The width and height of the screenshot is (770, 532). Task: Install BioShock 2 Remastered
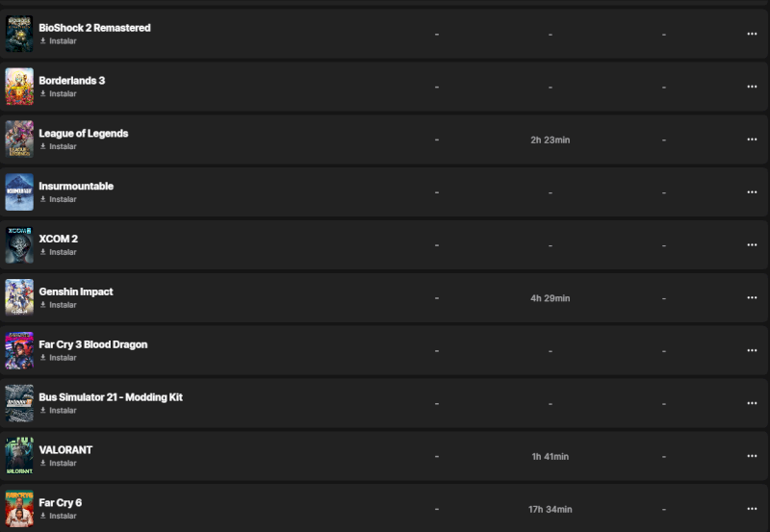62,41
